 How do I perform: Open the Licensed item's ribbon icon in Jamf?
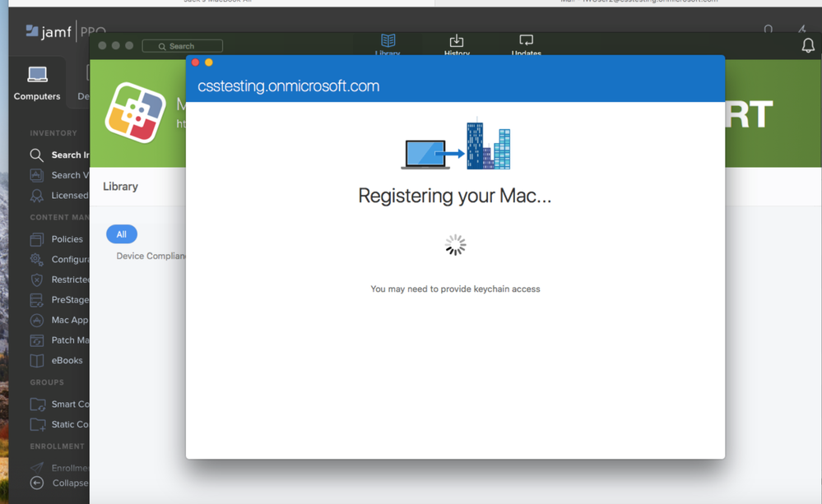coord(37,196)
